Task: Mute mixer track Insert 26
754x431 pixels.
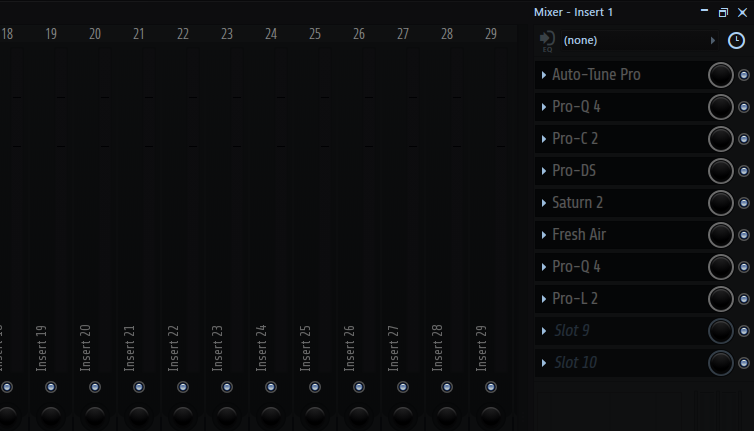Action: pyautogui.click(x=359, y=387)
